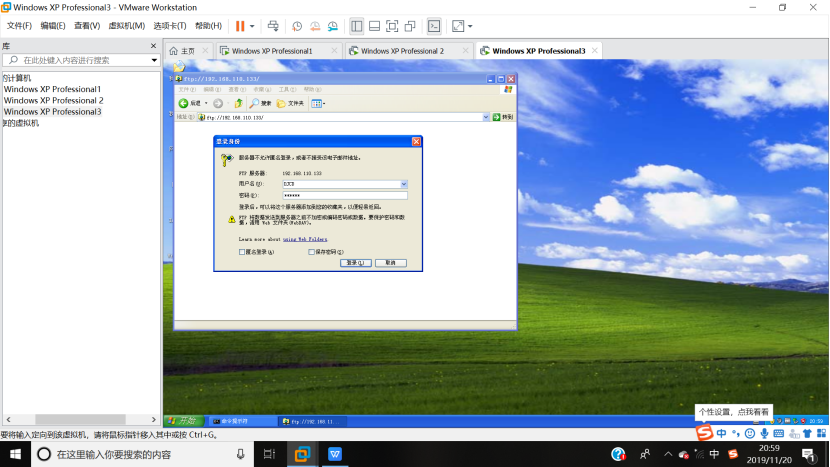The width and height of the screenshot is (830, 467).
Task: Open the 编辑(E) menu in VMware
Action: point(53,26)
